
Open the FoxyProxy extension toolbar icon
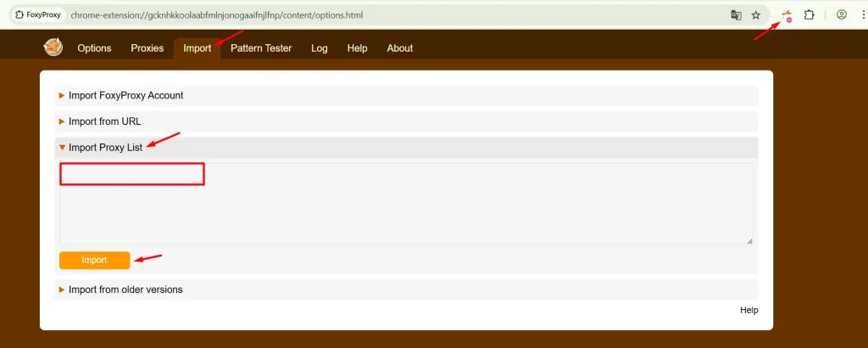(x=787, y=15)
